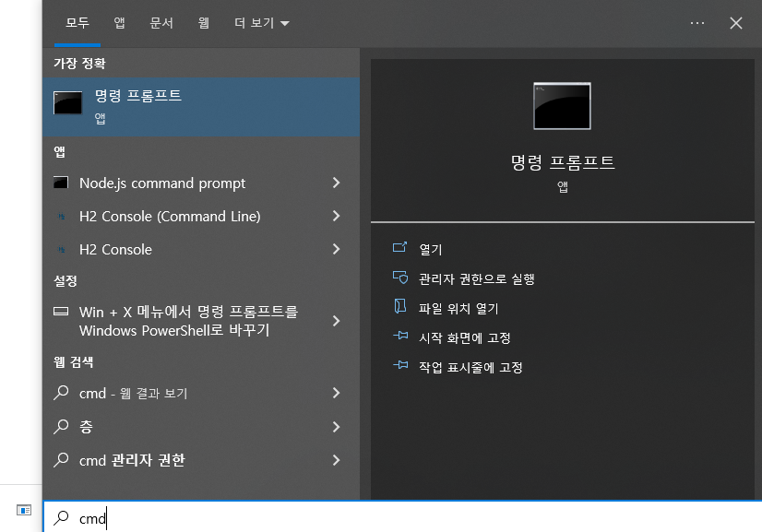Switch to the 앱 tab
The height and width of the screenshot is (532, 762).
pyautogui.click(x=119, y=23)
